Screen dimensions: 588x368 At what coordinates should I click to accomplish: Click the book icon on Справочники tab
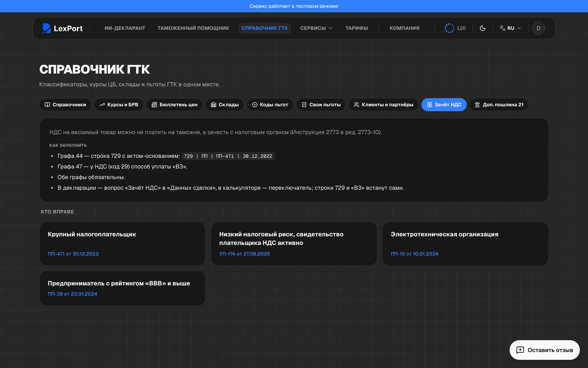[x=47, y=105]
